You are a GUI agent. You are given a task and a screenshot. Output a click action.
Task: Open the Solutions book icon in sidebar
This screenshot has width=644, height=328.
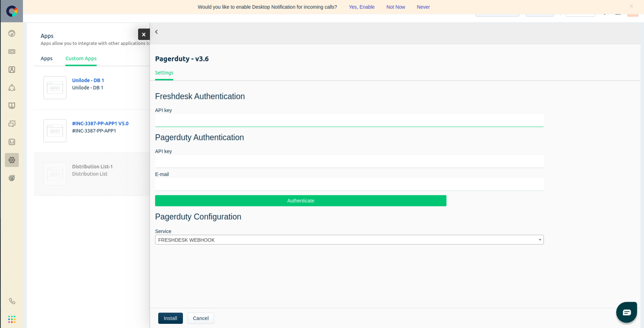12,106
